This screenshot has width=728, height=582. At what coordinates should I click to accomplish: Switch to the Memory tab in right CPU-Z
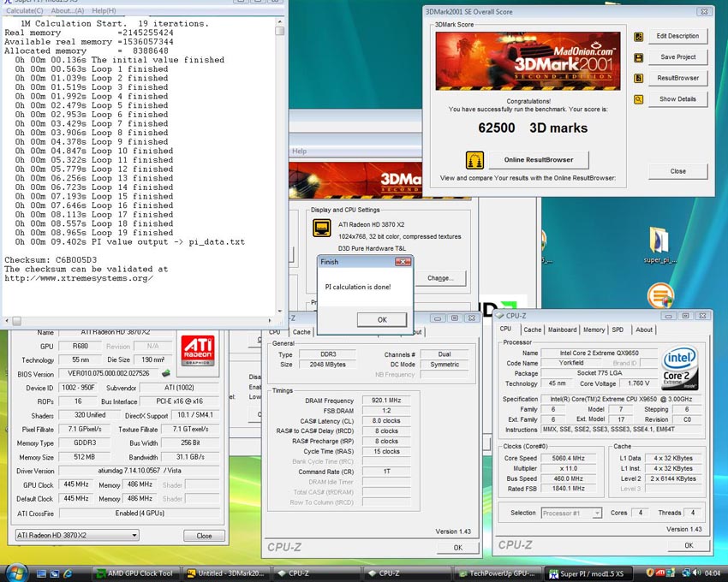(594, 330)
